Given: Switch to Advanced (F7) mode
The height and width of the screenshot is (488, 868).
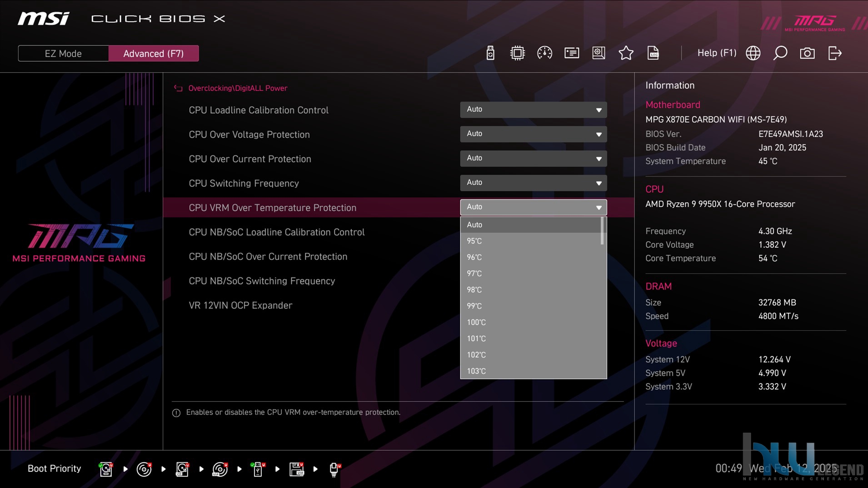Looking at the screenshot, I should coord(154,54).
